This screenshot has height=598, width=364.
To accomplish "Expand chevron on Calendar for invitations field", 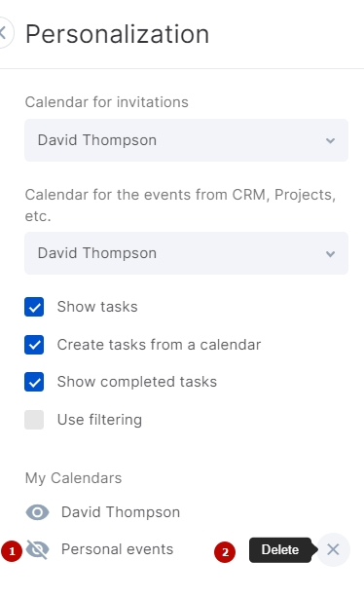I will point(331,140).
